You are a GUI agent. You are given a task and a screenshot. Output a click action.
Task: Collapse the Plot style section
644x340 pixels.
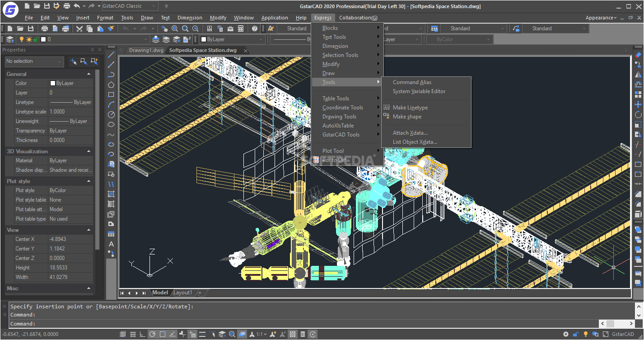[89, 181]
